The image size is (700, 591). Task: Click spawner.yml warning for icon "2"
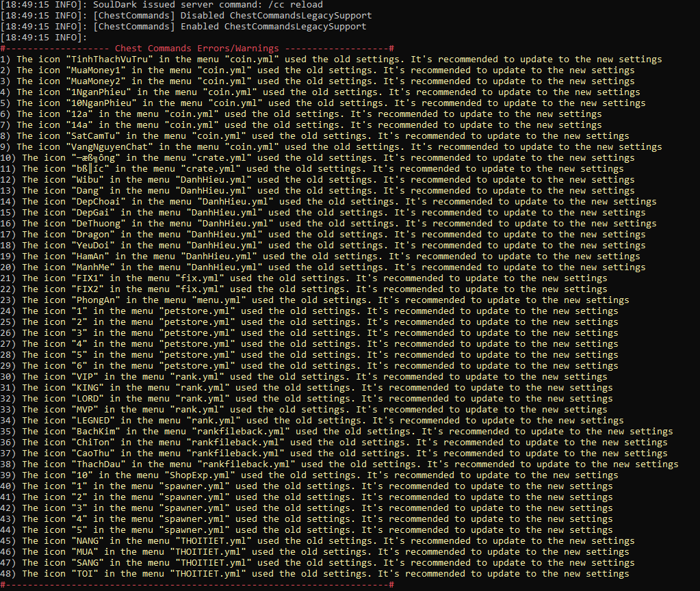click(x=307, y=497)
